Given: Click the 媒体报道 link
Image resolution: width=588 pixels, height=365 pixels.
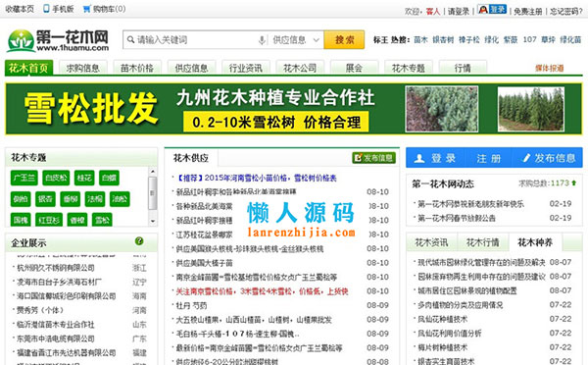Looking at the screenshot, I should point(550,69).
